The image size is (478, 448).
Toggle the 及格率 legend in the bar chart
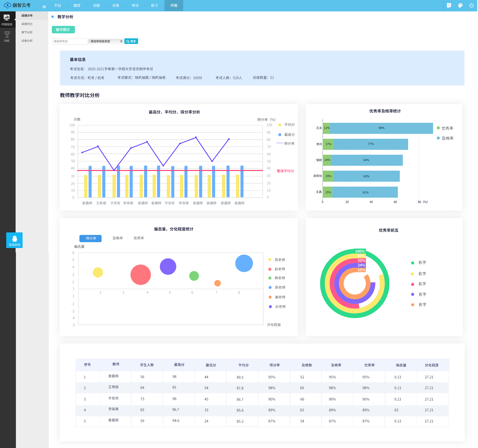445,138
